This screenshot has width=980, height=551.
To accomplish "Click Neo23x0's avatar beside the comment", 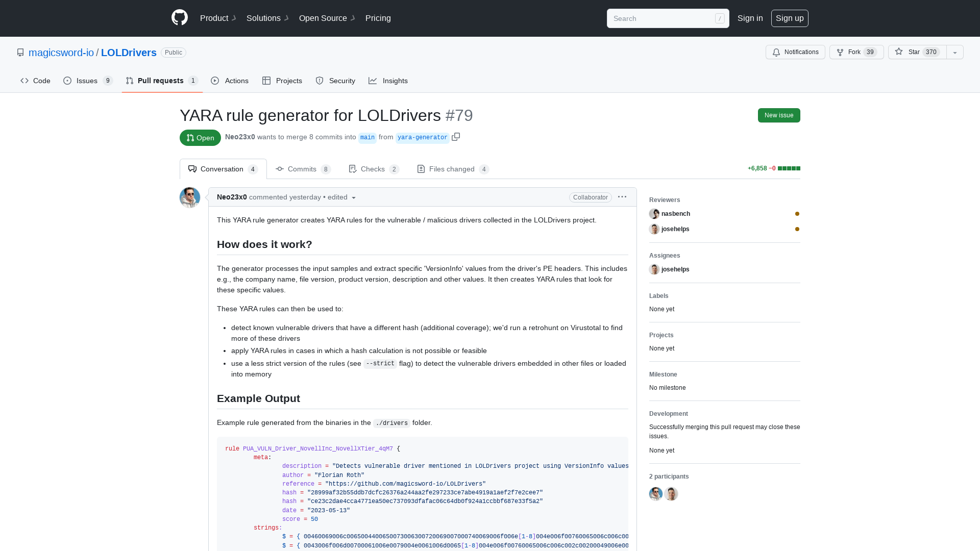I will 190,197.
